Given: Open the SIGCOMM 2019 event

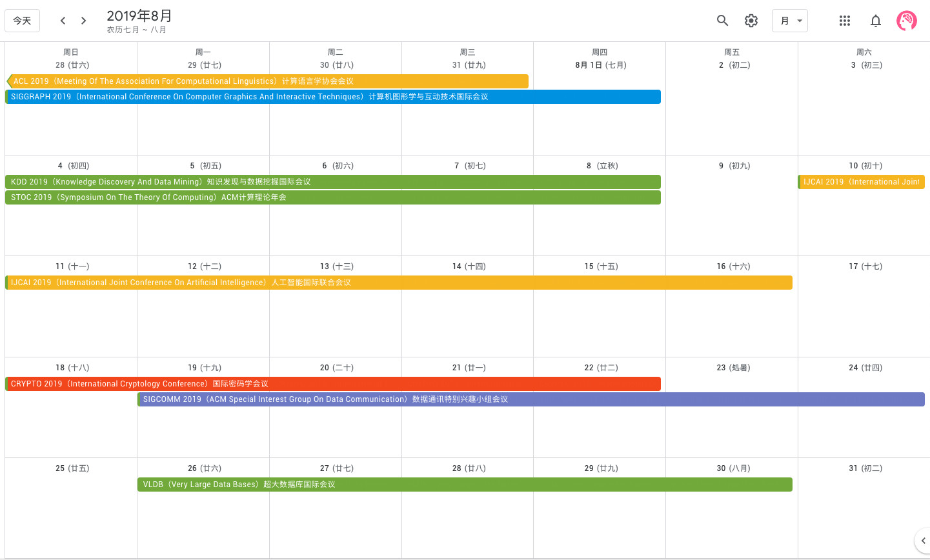Looking at the screenshot, I should click(x=531, y=399).
